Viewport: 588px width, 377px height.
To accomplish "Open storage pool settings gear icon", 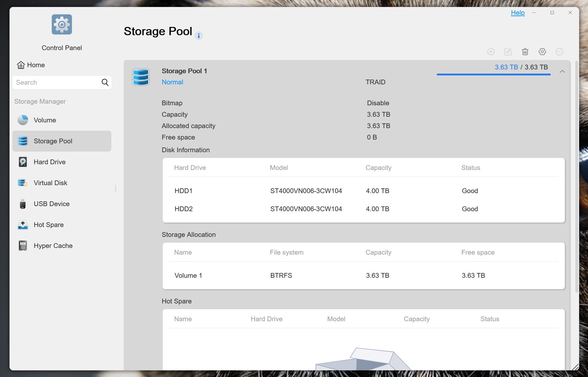I will tap(542, 52).
